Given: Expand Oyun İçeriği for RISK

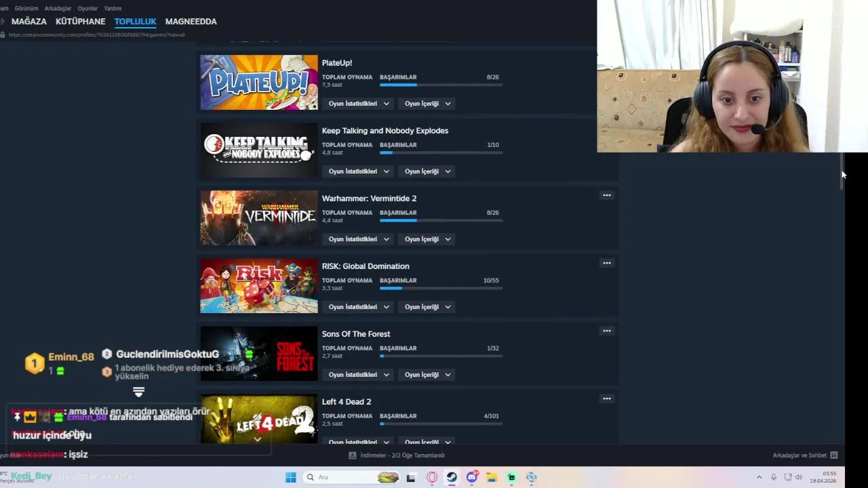Looking at the screenshot, I should (x=426, y=307).
